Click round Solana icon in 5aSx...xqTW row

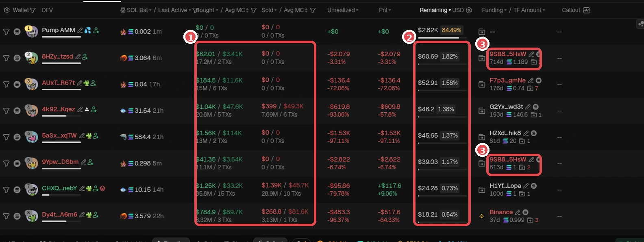pyautogui.click(x=17, y=137)
